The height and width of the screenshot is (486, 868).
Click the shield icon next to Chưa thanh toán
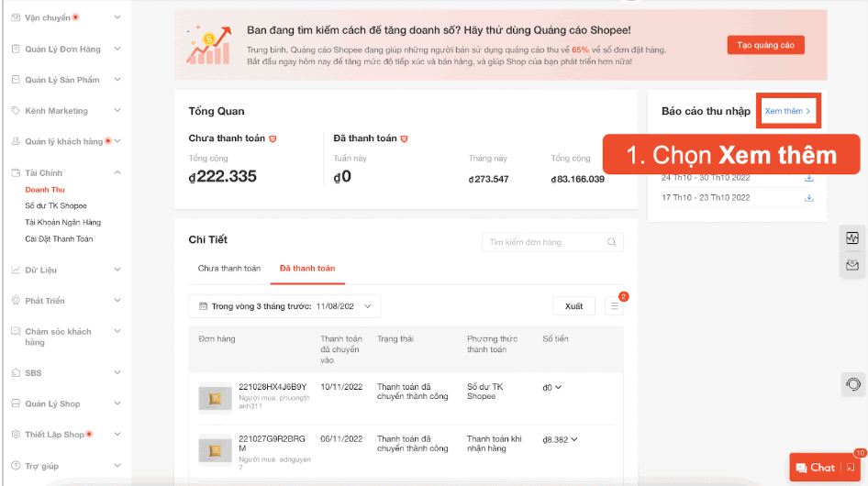pyautogui.click(x=273, y=139)
